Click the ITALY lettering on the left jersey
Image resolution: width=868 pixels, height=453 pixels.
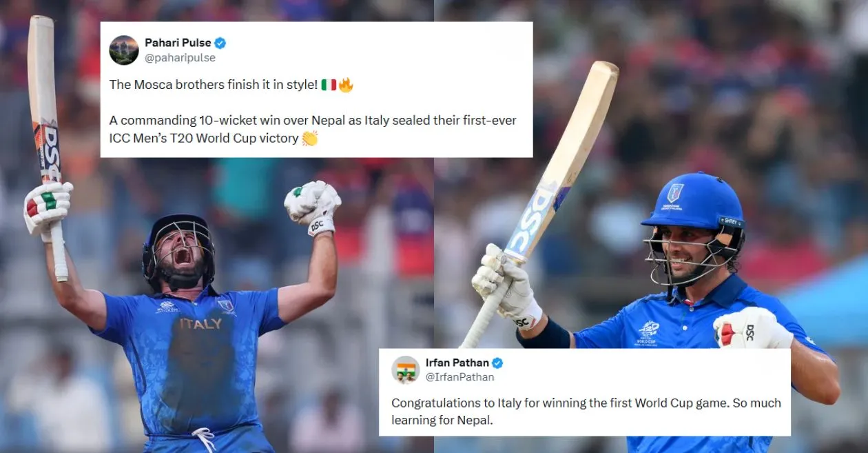point(200,323)
